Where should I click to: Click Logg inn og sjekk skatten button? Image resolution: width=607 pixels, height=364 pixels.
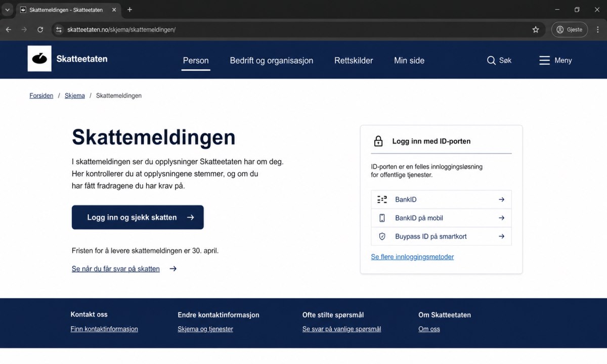click(138, 217)
